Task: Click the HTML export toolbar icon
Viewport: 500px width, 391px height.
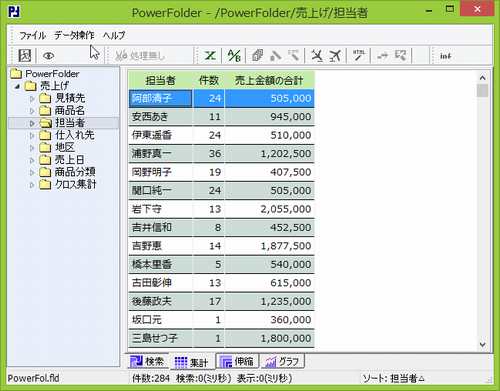Action: click(x=359, y=55)
